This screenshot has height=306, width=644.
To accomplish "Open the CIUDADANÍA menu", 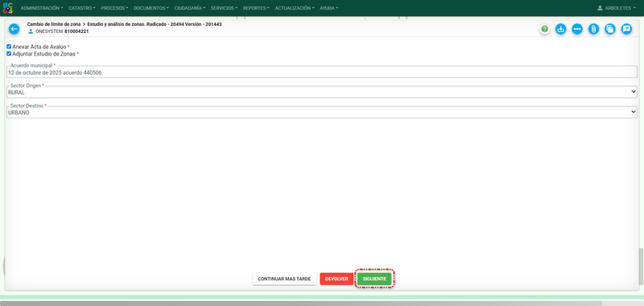I will click(190, 8).
